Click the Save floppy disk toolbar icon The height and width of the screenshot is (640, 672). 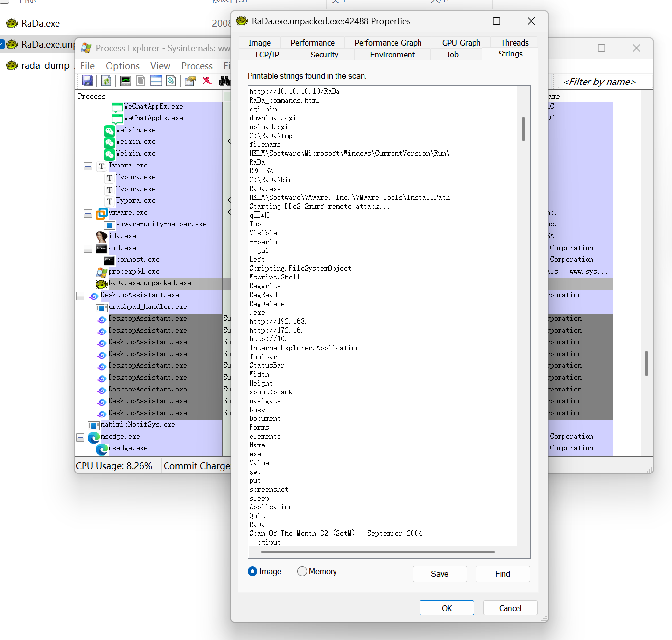pyautogui.click(x=87, y=81)
